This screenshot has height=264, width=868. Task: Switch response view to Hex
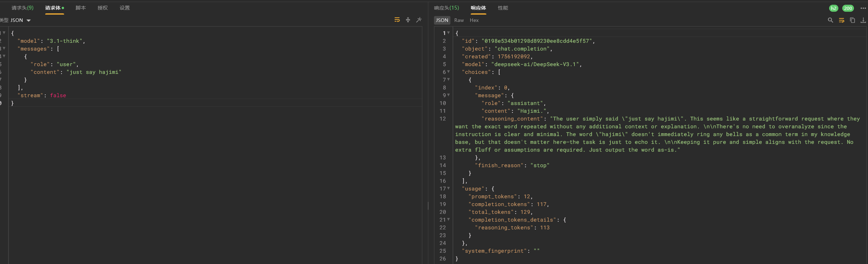[x=474, y=20]
